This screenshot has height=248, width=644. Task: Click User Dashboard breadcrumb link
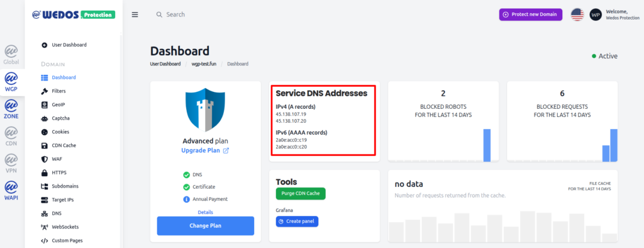[x=165, y=64]
